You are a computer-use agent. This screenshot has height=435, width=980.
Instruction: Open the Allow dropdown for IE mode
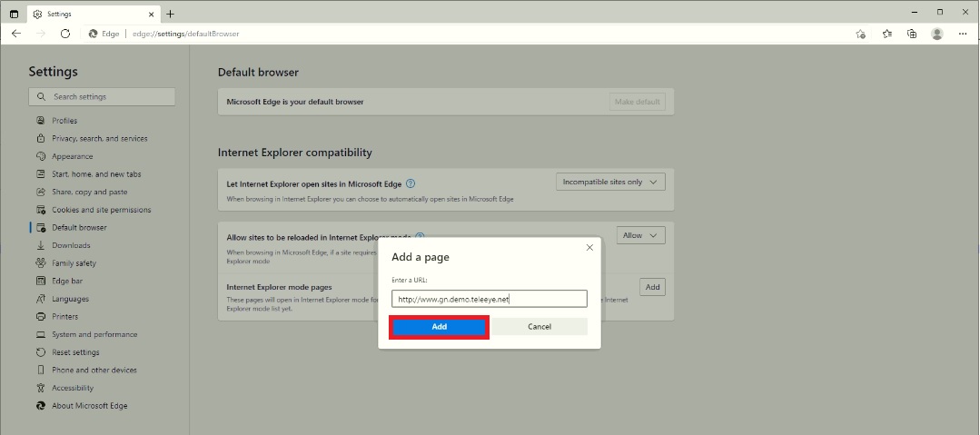pos(640,235)
